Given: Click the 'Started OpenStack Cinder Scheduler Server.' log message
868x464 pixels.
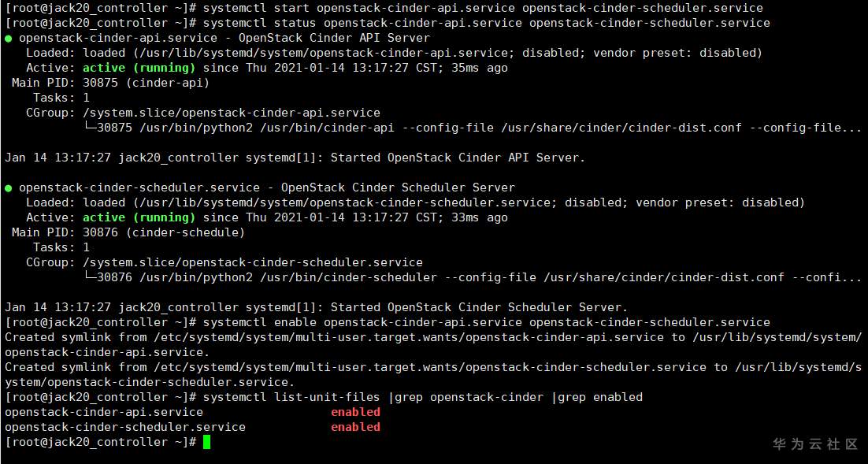Looking at the screenshot, I should [x=479, y=307].
